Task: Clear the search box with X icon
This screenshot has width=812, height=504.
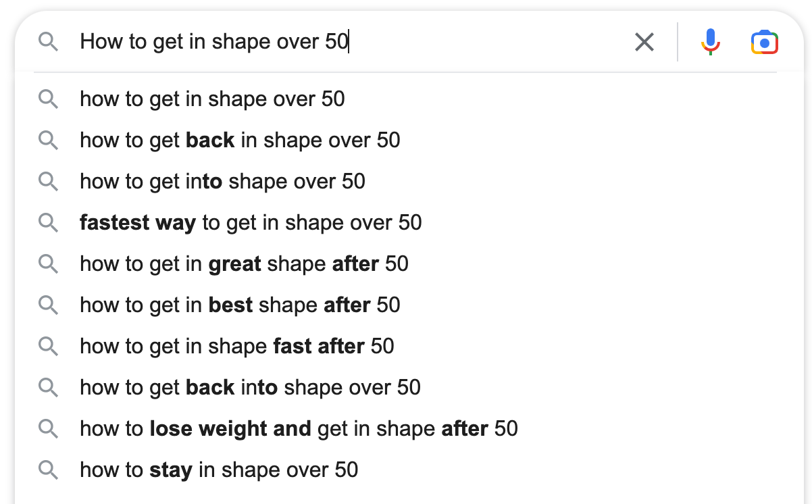Action: coord(644,42)
